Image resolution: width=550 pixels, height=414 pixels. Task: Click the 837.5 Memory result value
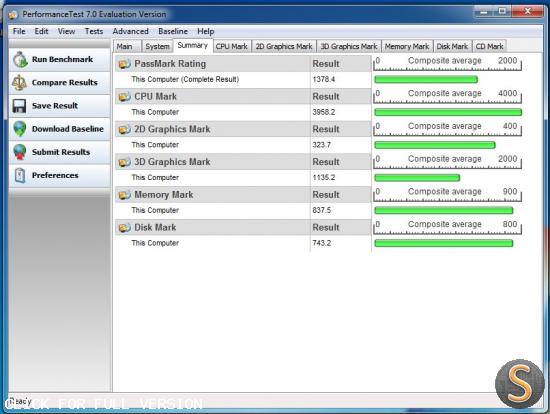coord(321,211)
